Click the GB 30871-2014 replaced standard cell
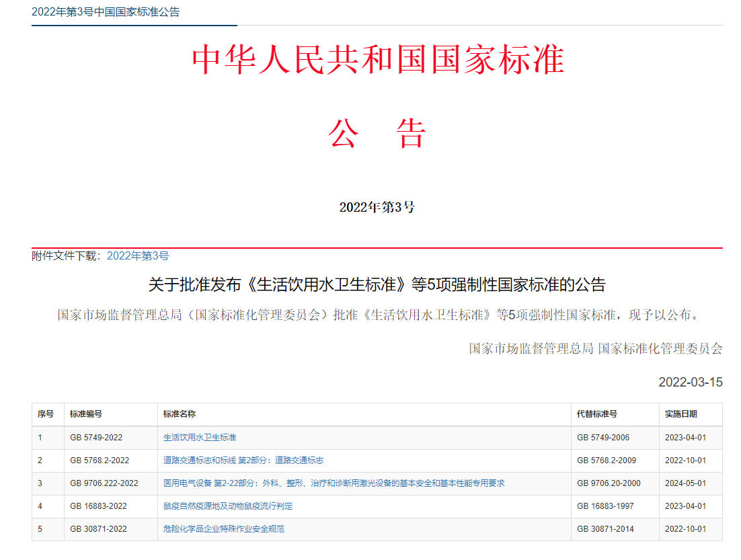Image resolution: width=741 pixels, height=560 pixels. click(603, 529)
